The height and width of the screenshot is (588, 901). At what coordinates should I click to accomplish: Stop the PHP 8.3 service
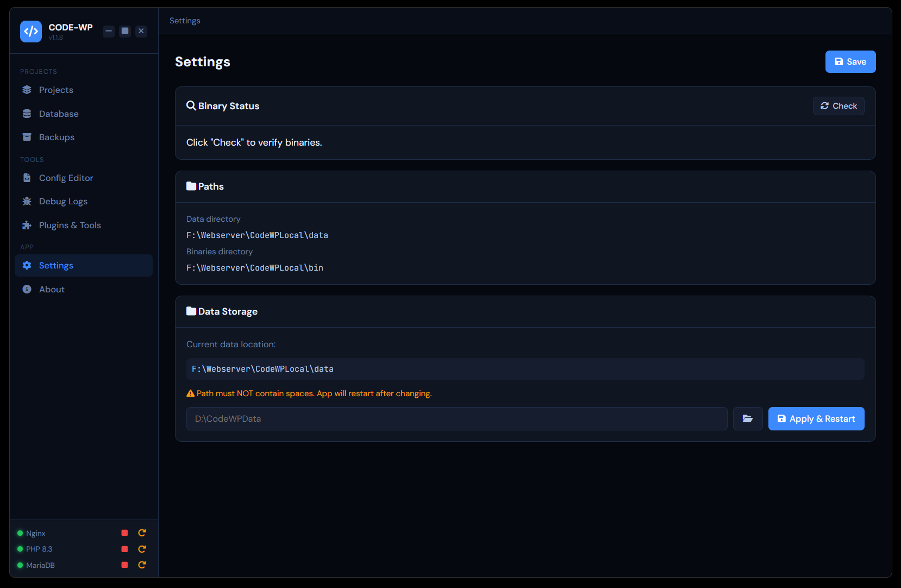point(124,549)
